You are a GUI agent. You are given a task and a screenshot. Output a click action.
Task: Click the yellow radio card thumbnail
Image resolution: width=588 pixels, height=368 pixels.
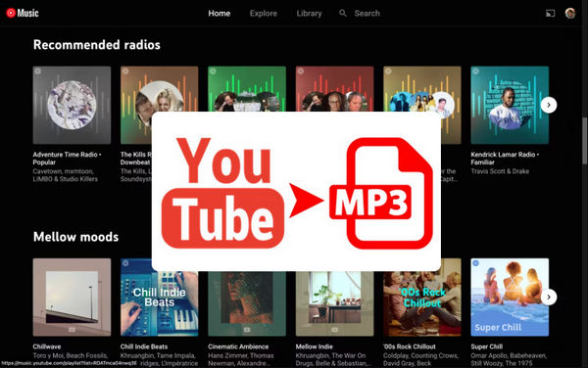(422, 89)
